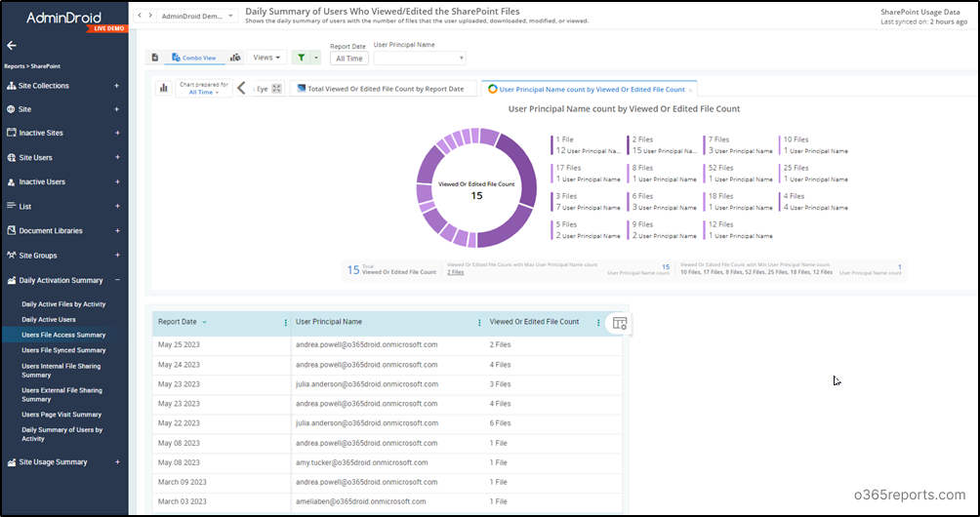This screenshot has width=980, height=517.
Task: Click the 1 File legend color bar
Action: click(x=551, y=145)
